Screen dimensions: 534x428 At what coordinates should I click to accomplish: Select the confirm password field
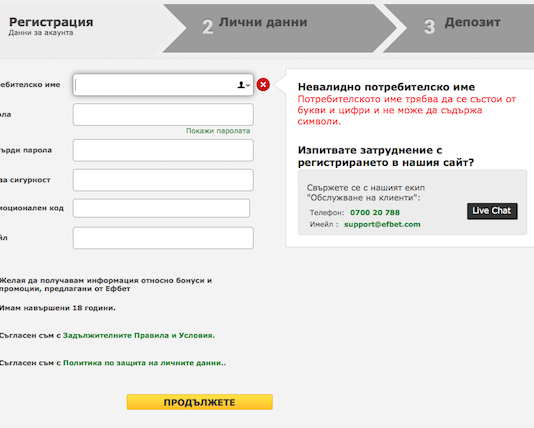coord(163,150)
